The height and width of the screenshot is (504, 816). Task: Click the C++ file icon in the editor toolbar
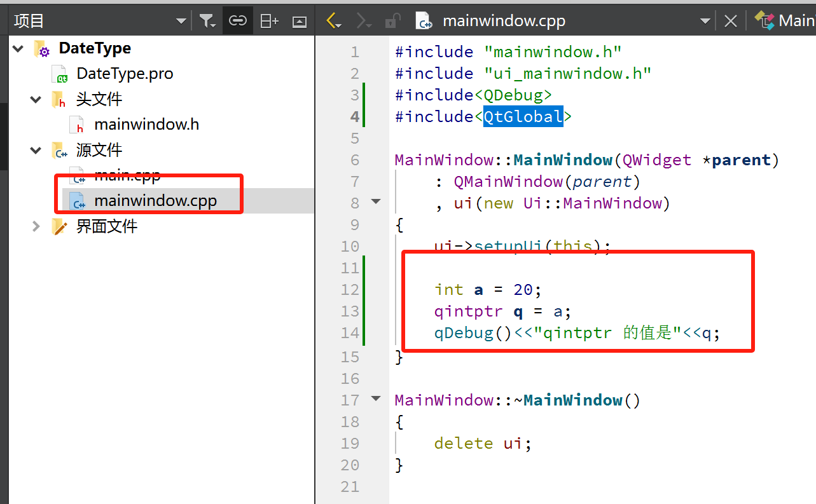click(424, 21)
